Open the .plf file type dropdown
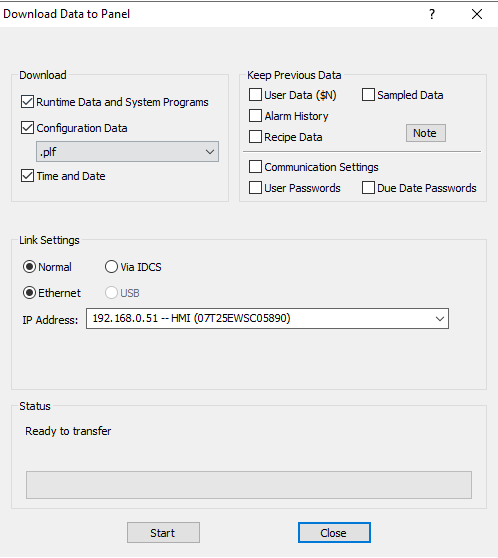The image size is (498, 558). tap(127, 152)
